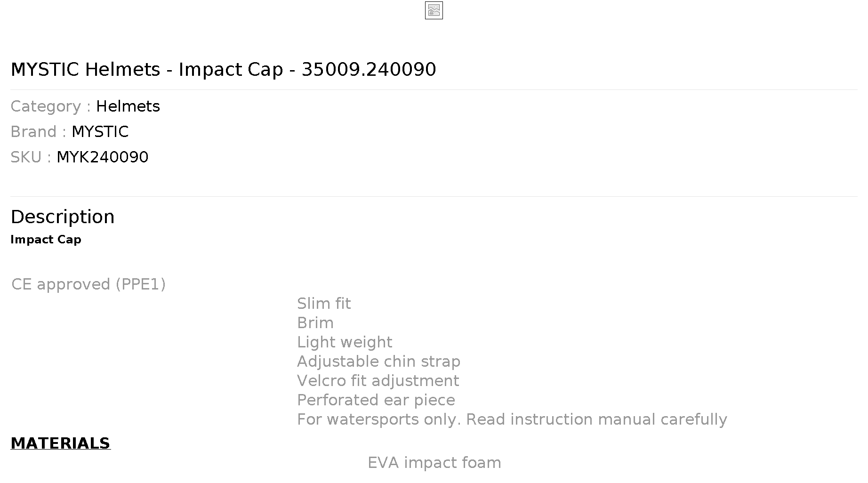Select the SKU value MYK240090
Image resolution: width=868 pixels, height=483 pixels.
pos(103,157)
